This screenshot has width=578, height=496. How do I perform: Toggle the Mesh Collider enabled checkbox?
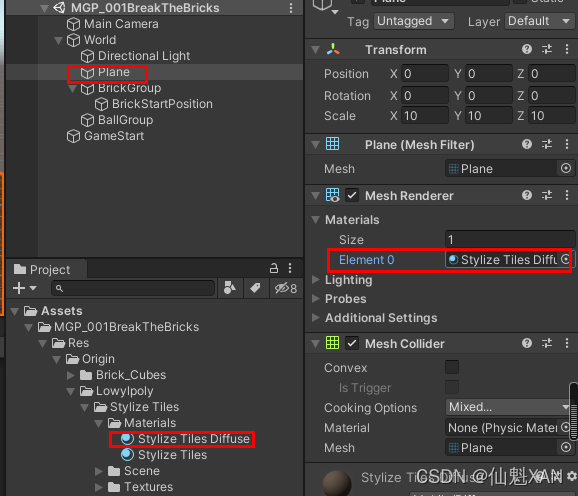[352, 343]
